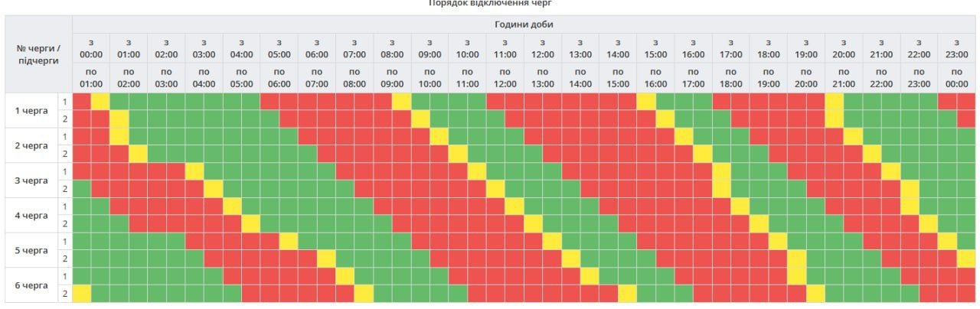Screen dimensions: 980x309
Task: Select the '1 черга' row label
Action: click(x=32, y=110)
